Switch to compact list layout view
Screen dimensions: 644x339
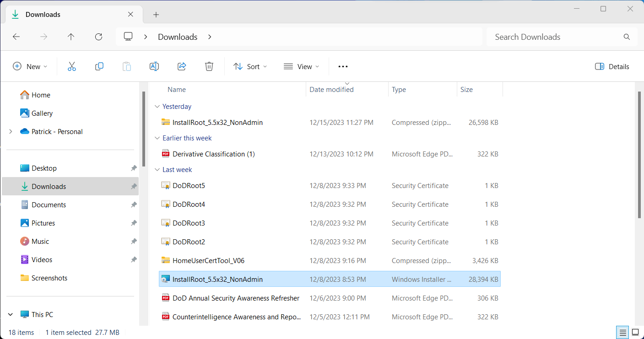635,332
